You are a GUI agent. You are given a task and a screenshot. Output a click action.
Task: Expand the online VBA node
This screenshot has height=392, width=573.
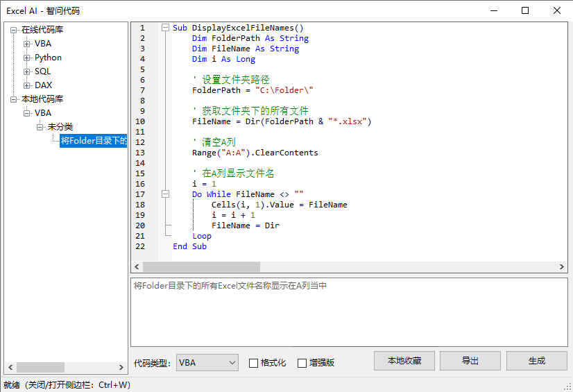(26, 44)
